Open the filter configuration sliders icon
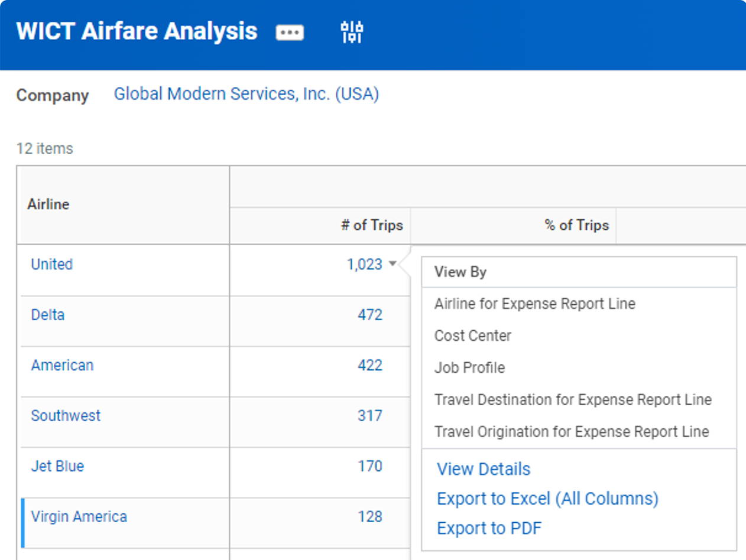The height and width of the screenshot is (560, 746). (x=352, y=32)
